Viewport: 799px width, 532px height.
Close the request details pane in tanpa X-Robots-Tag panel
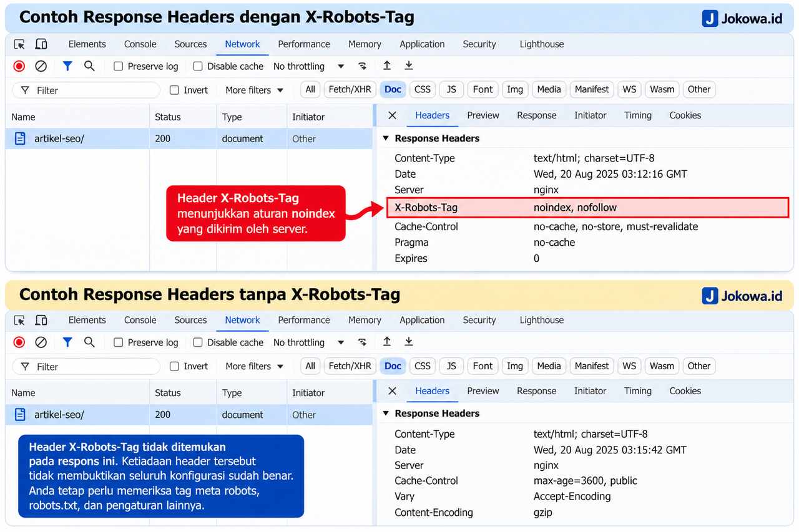pyautogui.click(x=392, y=391)
